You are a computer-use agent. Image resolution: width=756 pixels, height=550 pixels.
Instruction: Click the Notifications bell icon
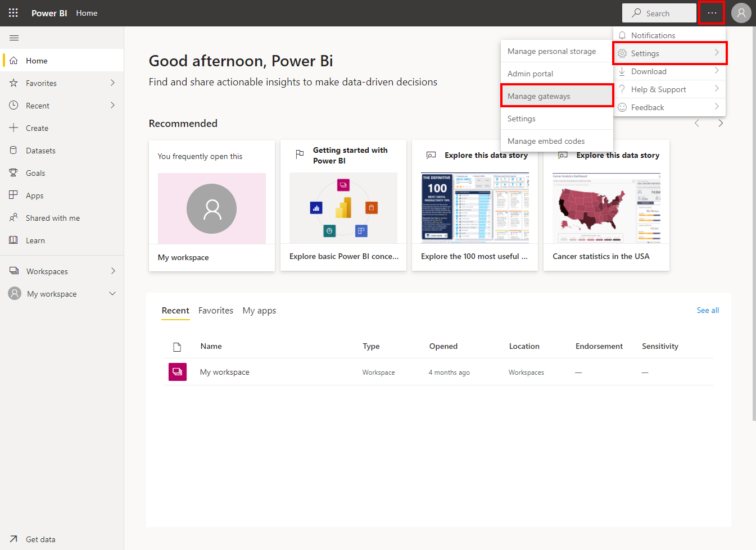tap(622, 35)
